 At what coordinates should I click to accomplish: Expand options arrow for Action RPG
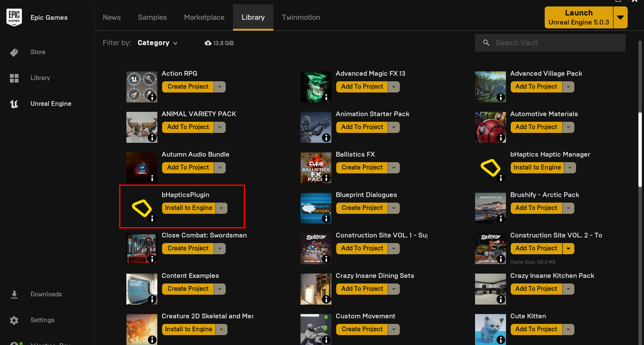[x=220, y=86]
